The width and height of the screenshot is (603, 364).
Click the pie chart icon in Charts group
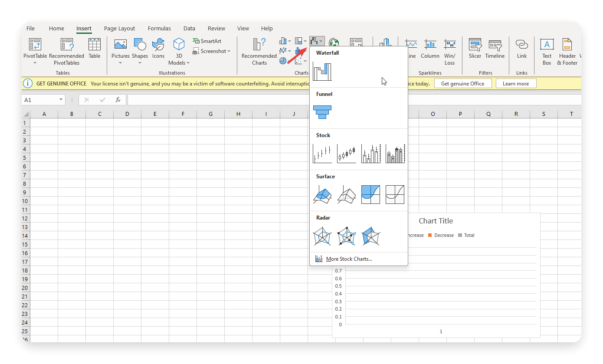[283, 61]
